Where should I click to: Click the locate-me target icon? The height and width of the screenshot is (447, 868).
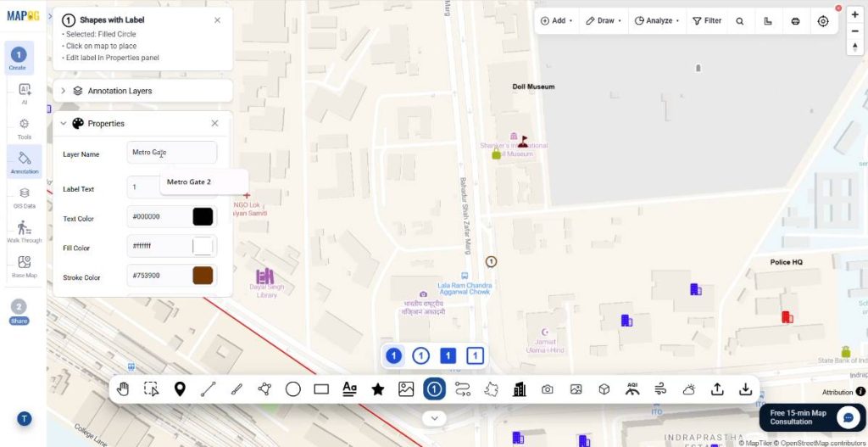[823, 21]
